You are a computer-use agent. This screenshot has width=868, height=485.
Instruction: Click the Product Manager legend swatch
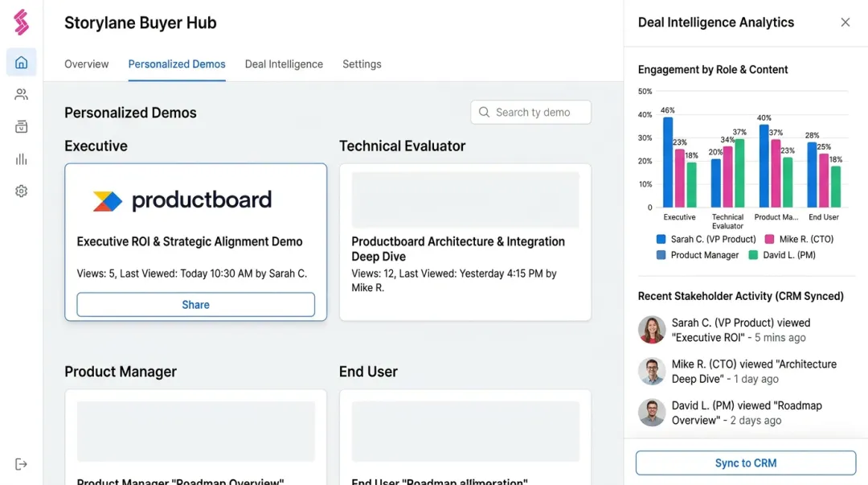pos(661,255)
